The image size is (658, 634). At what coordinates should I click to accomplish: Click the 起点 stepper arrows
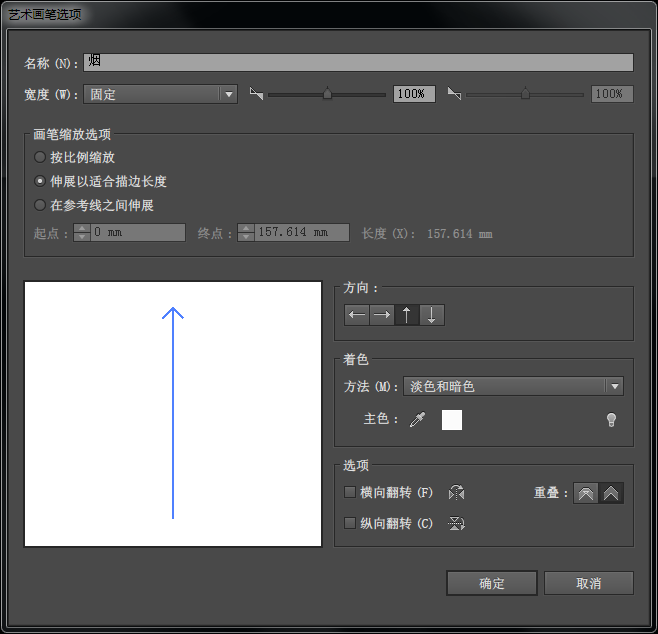[x=82, y=232]
